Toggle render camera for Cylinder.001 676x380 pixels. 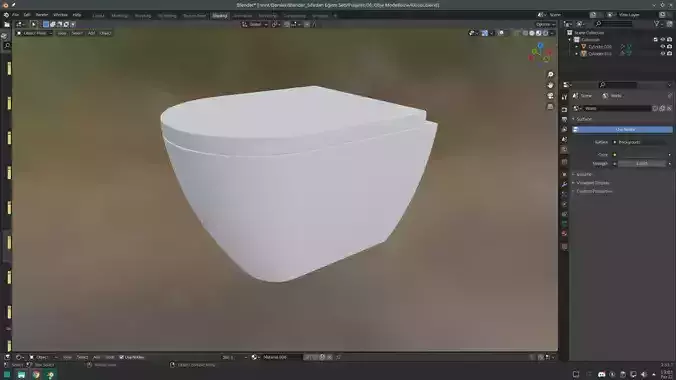point(670,53)
